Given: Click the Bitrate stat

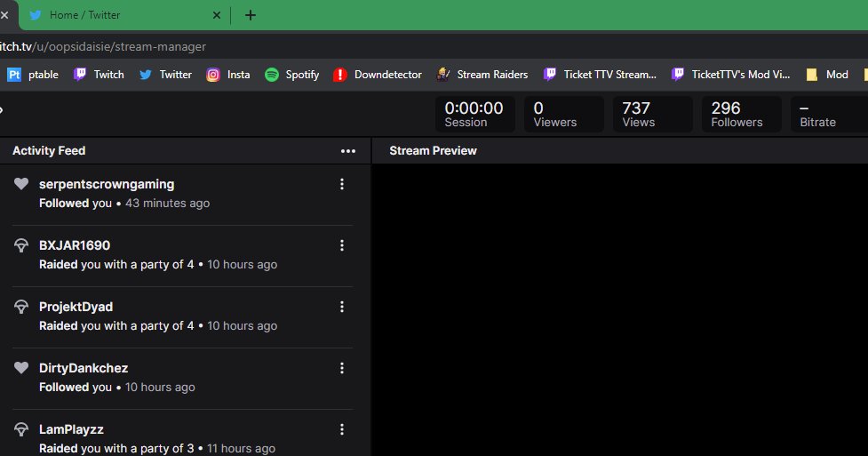Looking at the screenshot, I should 829,114.
